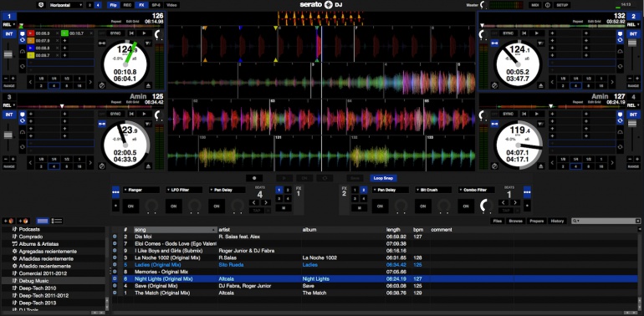Open the REC recording panel
The image size is (644, 316).
pos(127,5)
